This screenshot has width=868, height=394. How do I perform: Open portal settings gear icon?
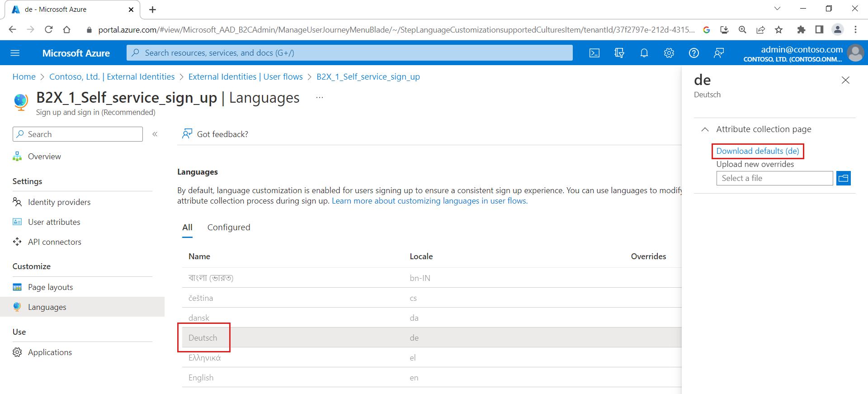click(669, 53)
